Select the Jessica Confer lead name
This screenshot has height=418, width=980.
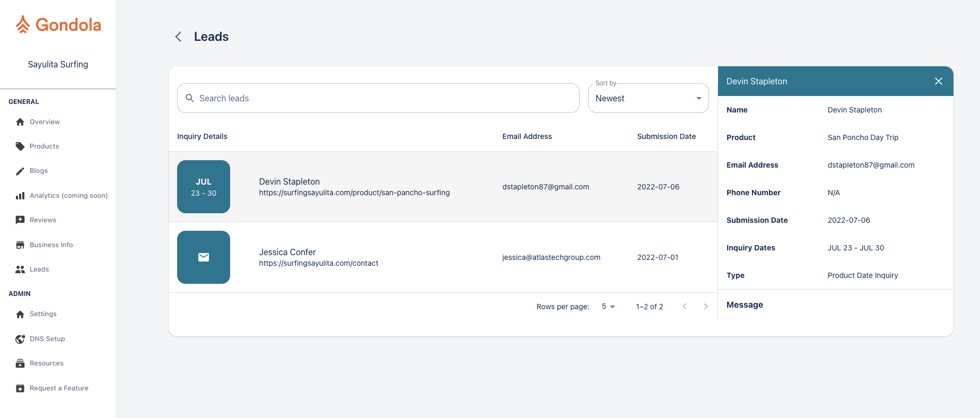point(287,252)
